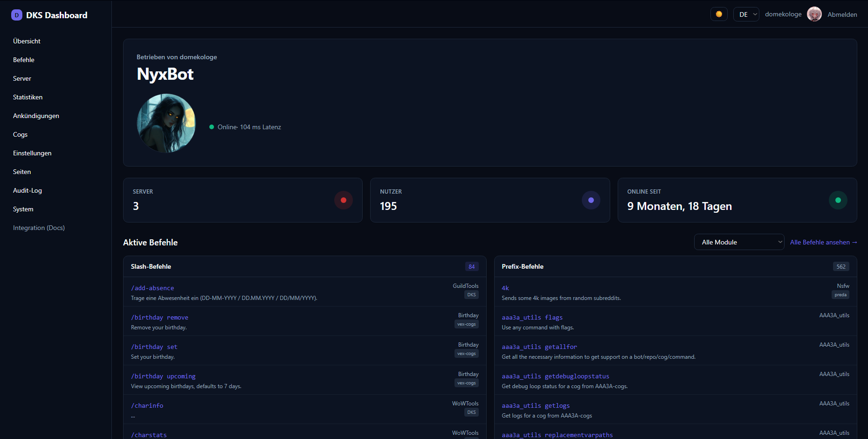This screenshot has width=868, height=439.
Task: Click the Slash-Befehle panel header
Action: tap(151, 266)
